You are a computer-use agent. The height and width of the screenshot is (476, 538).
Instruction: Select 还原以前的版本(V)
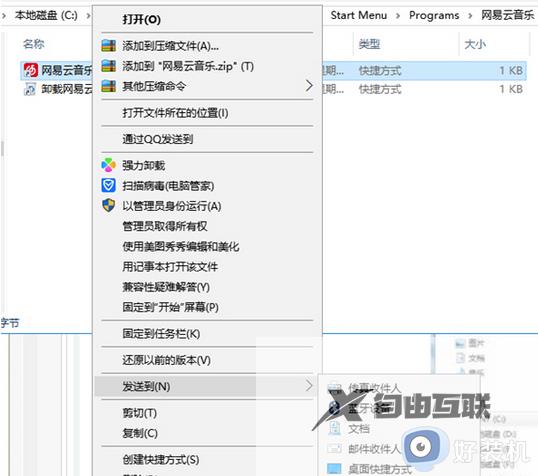pos(166,360)
